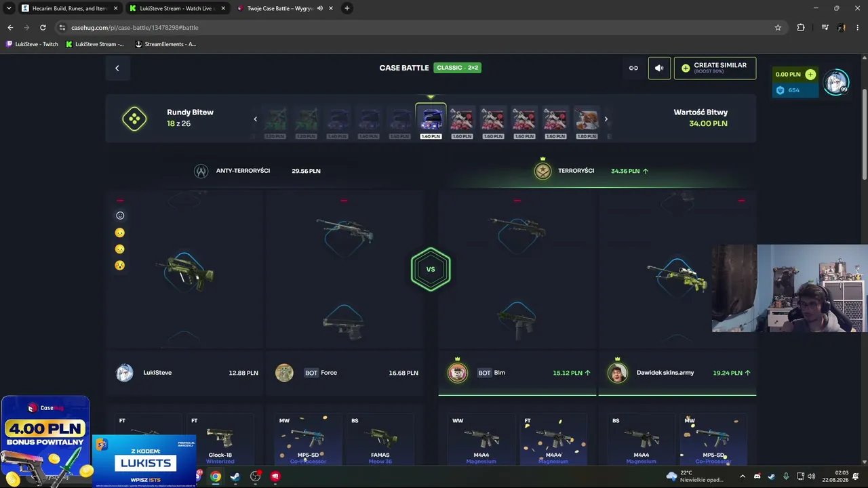Expand the browser tab search dropdown
The width and height of the screenshot is (868, 488).
(9, 8)
